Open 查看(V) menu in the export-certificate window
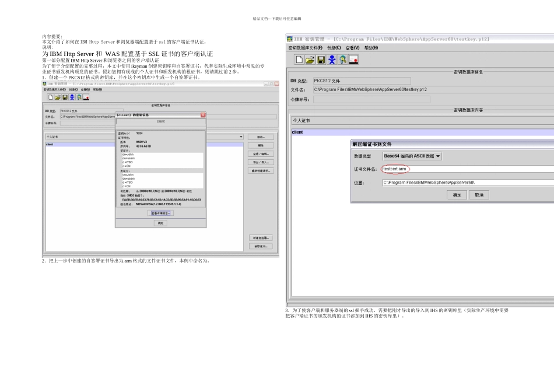Screen dimensions: 554x392 click(x=352, y=48)
